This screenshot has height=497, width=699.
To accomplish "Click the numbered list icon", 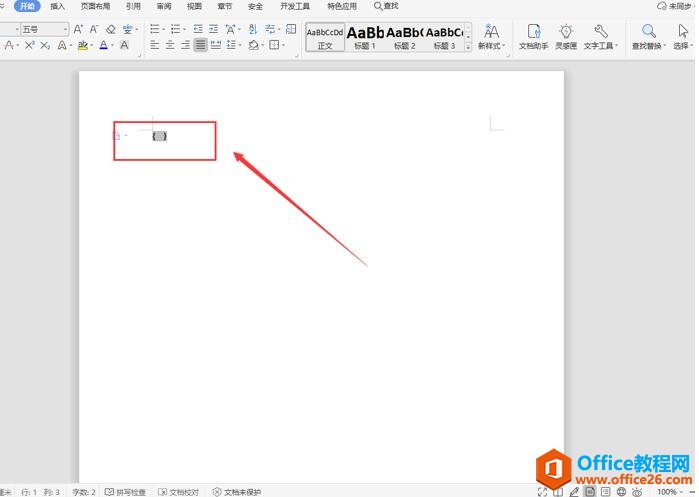I will point(175,29).
